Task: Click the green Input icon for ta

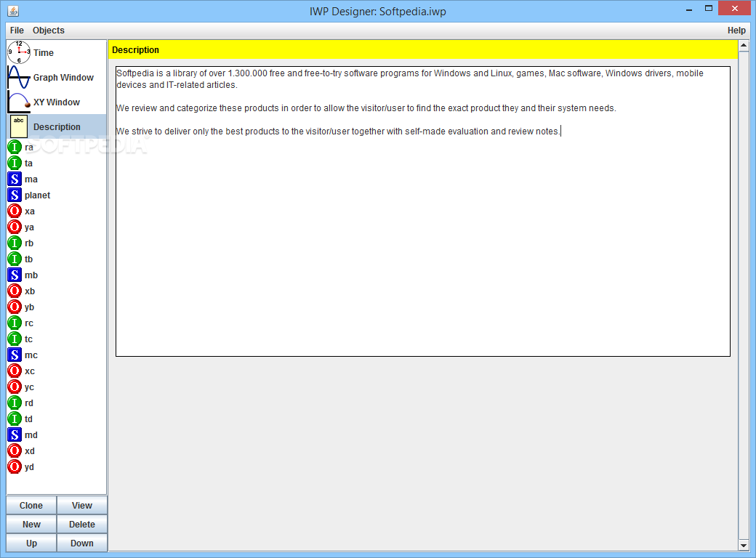Action: (15, 163)
